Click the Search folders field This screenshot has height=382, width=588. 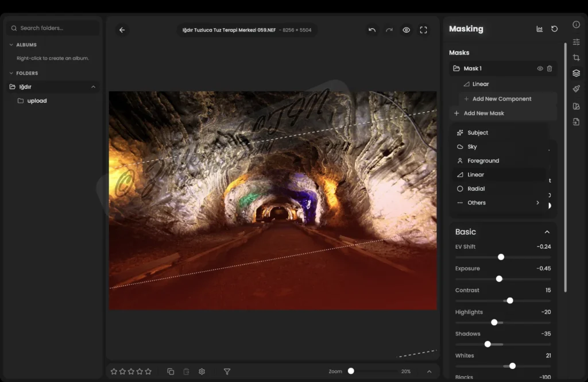point(53,28)
